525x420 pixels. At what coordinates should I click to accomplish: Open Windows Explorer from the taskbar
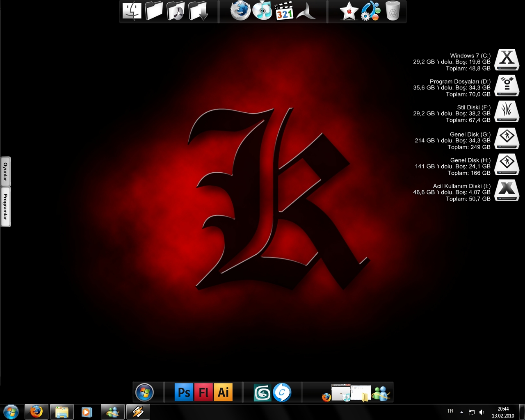point(62,411)
